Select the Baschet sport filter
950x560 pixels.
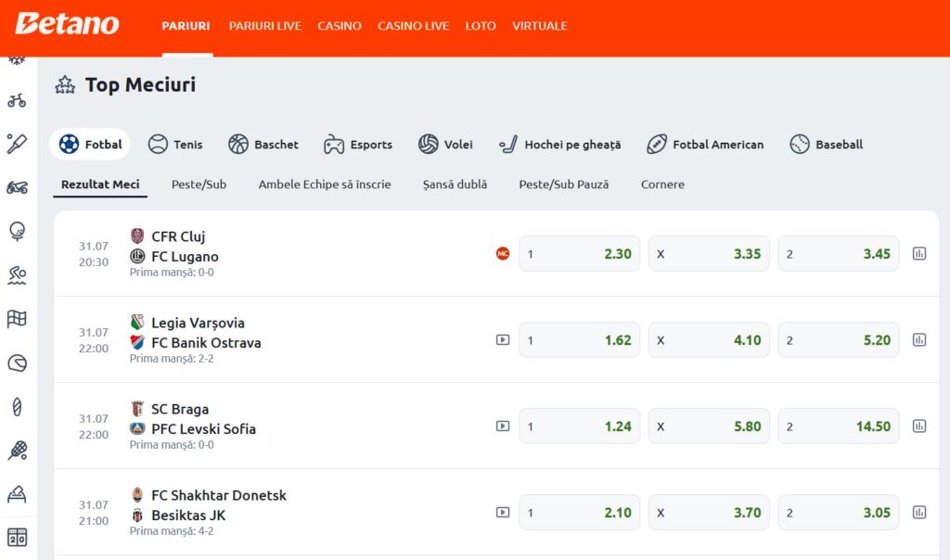pyautogui.click(x=263, y=145)
